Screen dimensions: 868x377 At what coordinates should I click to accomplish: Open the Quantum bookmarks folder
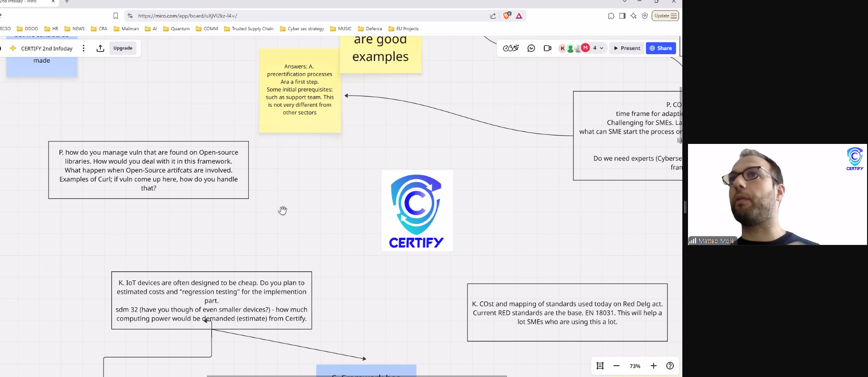pyautogui.click(x=176, y=29)
